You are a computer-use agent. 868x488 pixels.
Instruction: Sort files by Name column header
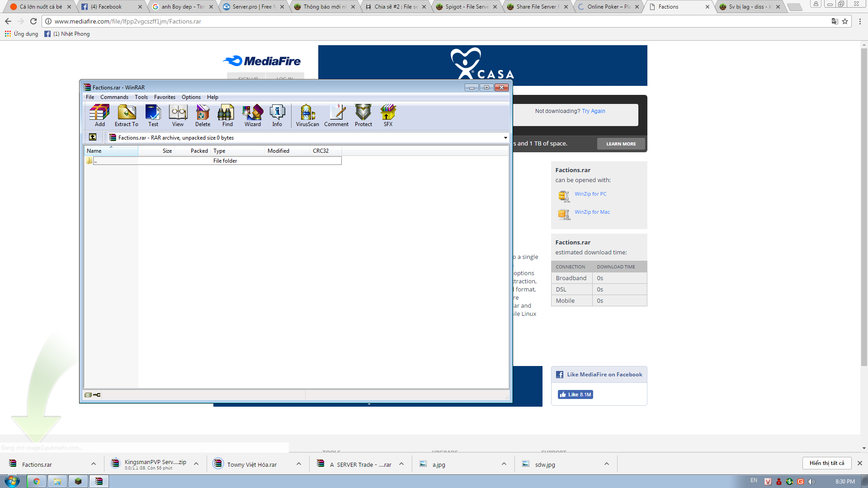tap(111, 151)
